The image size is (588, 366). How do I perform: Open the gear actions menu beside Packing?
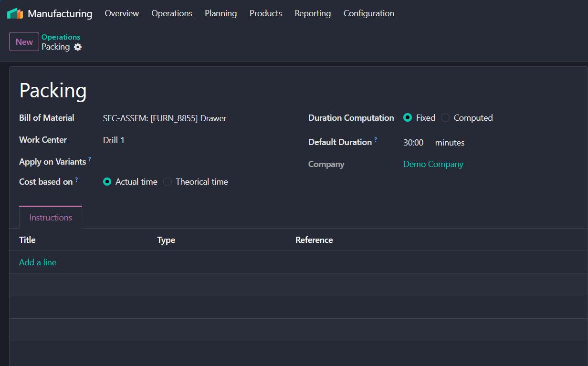pyautogui.click(x=78, y=47)
